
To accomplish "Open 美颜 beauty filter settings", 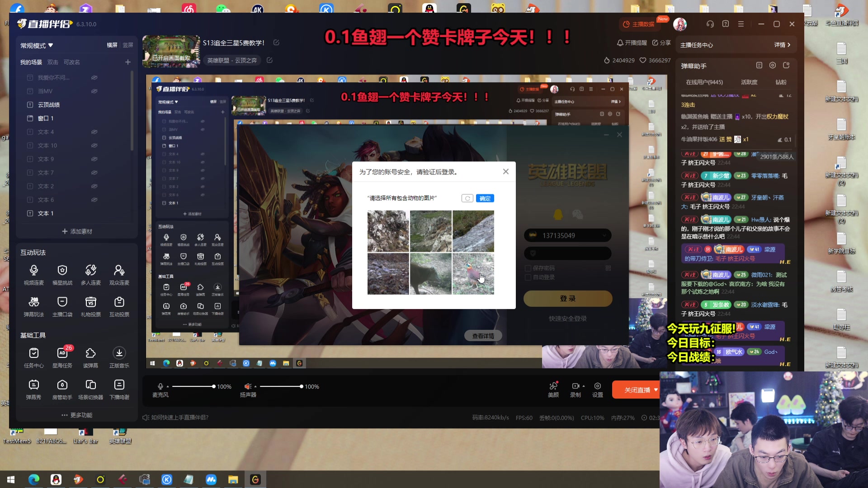I will pyautogui.click(x=553, y=389).
